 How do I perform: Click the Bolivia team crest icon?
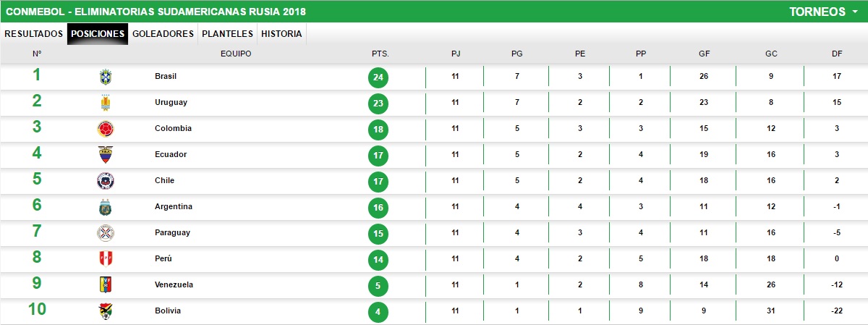[x=106, y=311]
